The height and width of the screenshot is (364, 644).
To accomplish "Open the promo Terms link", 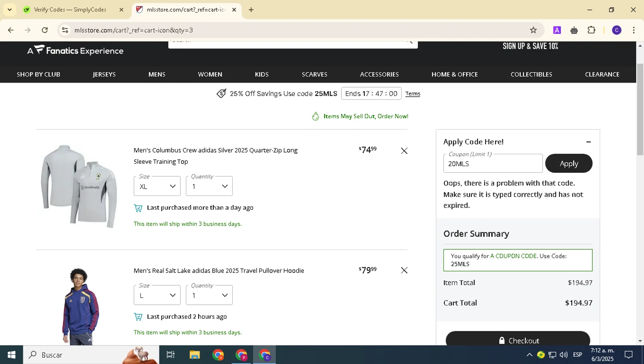I will pyautogui.click(x=413, y=94).
